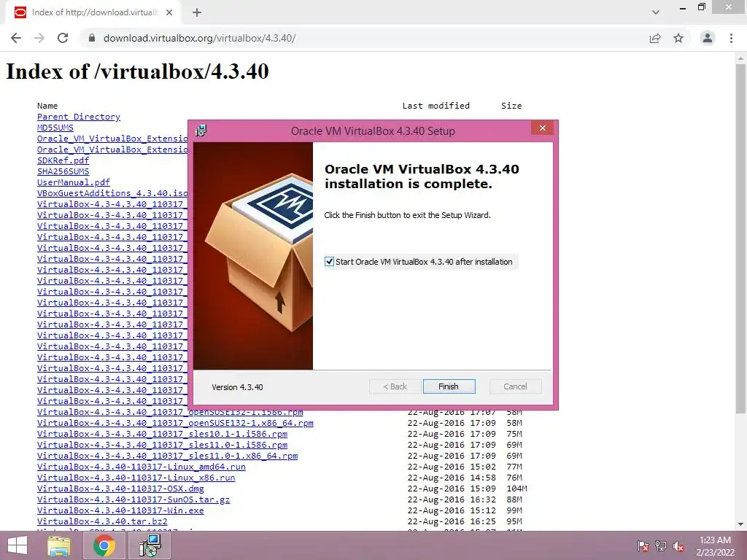Expand the tab search chevron

656,12
